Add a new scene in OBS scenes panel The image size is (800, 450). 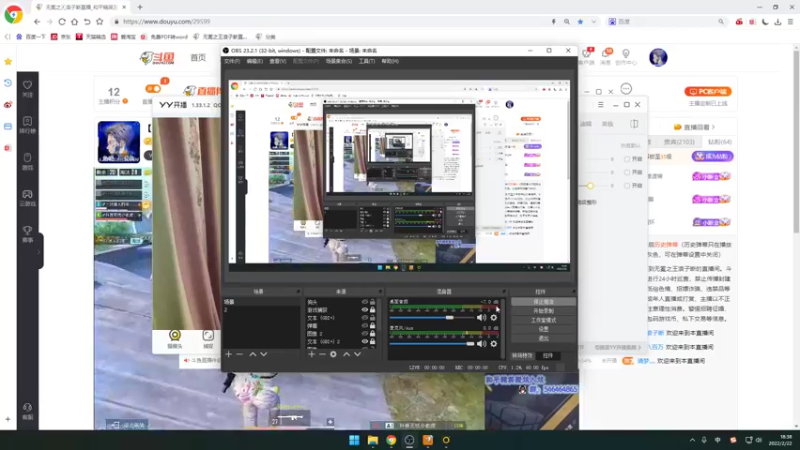(x=229, y=354)
